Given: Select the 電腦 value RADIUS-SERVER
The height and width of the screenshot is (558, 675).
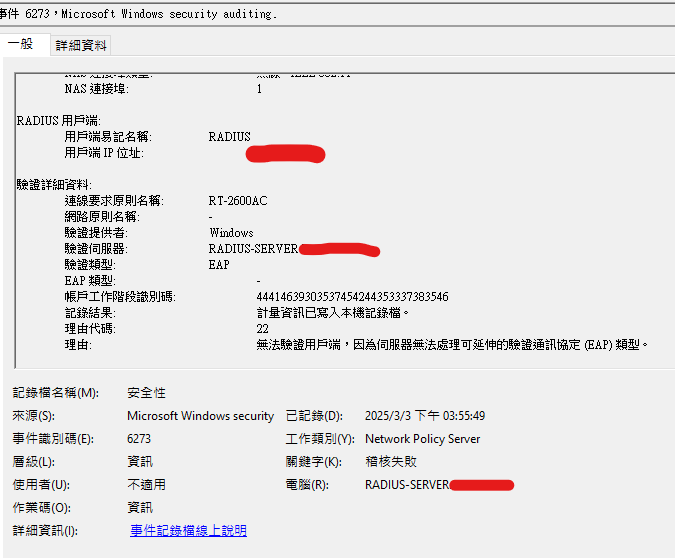Looking at the screenshot, I should tap(407, 485).
